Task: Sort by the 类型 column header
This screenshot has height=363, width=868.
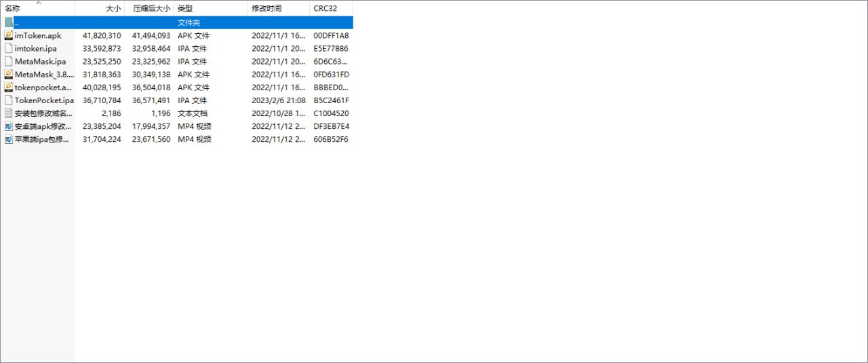Action: pos(185,9)
